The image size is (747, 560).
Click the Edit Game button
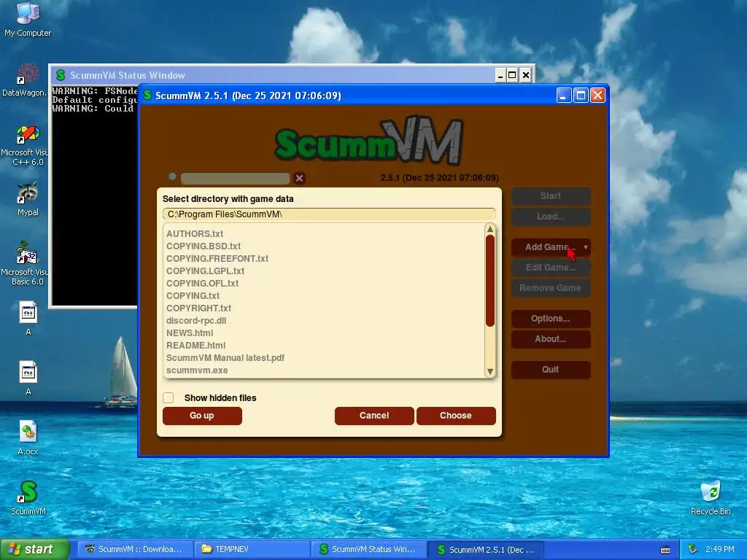(x=551, y=268)
